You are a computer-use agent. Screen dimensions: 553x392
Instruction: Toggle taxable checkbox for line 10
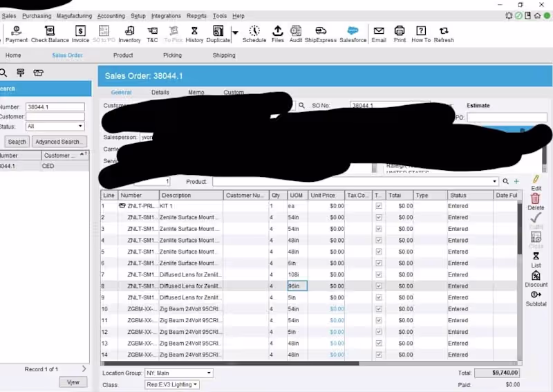tap(379, 309)
